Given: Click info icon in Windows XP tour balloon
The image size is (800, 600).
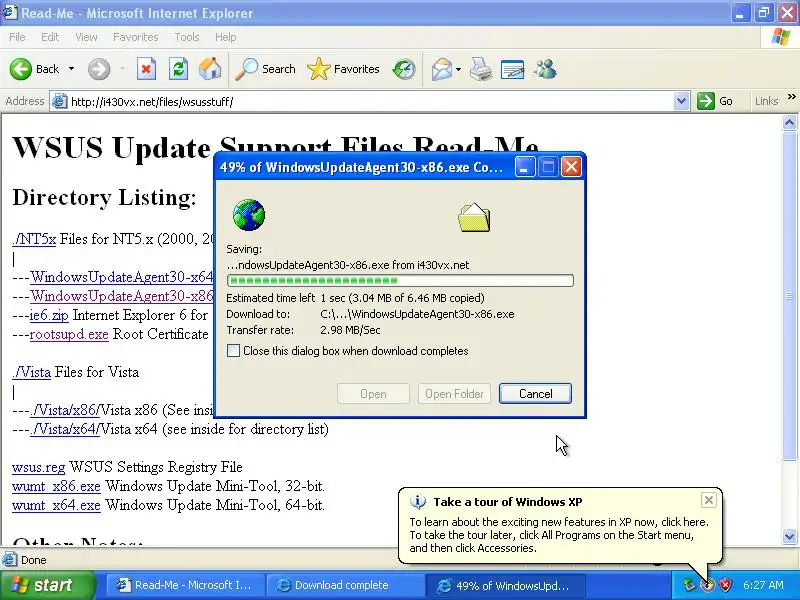Looking at the screenshot, I should [x=418, y=502].
